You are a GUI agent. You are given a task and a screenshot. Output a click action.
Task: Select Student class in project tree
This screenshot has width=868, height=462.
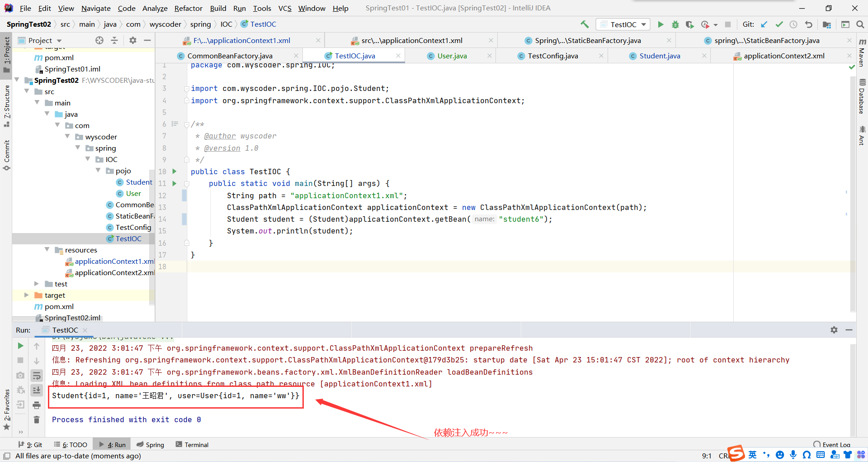(x=139, y=182)
